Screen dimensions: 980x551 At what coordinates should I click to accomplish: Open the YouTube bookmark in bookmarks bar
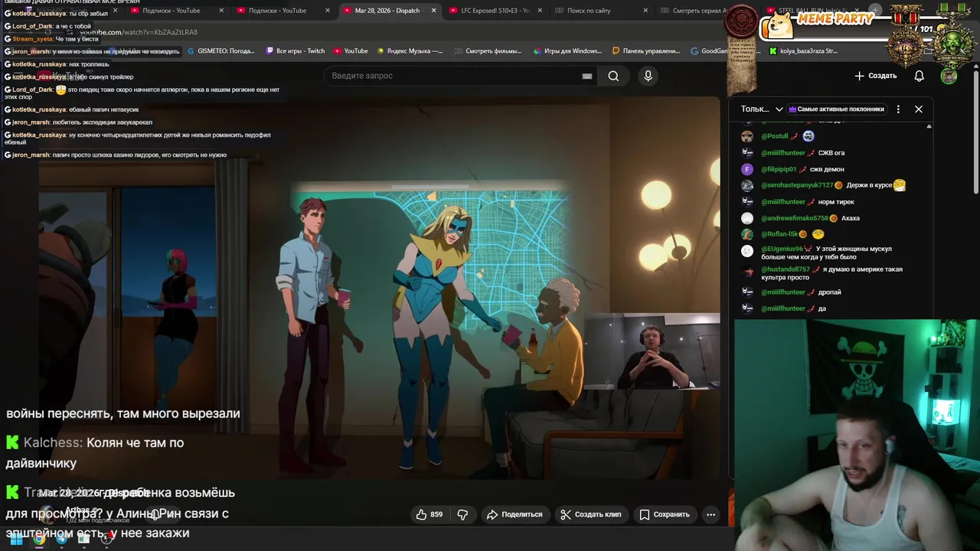tap(351, 51)
